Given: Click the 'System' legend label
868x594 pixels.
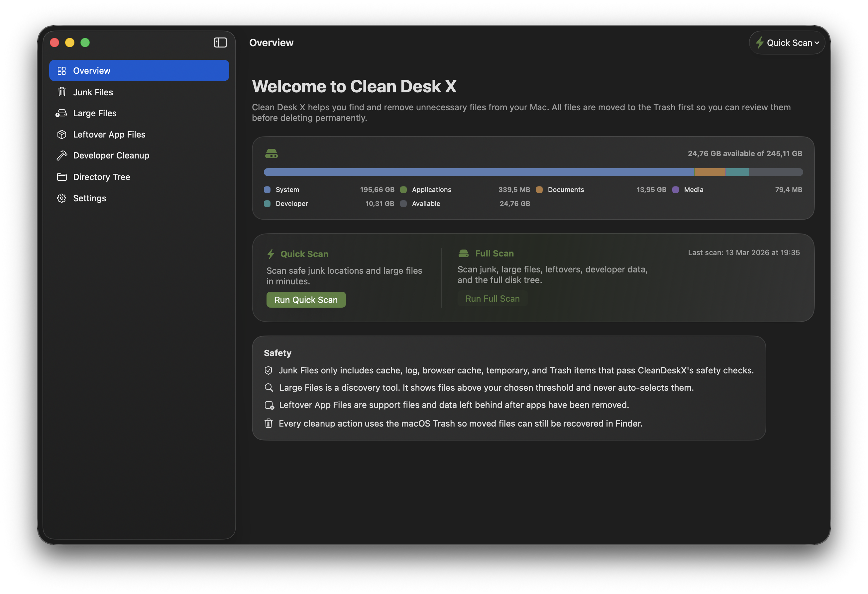Looking at the screenshot, I should click(x=287, y=190).
